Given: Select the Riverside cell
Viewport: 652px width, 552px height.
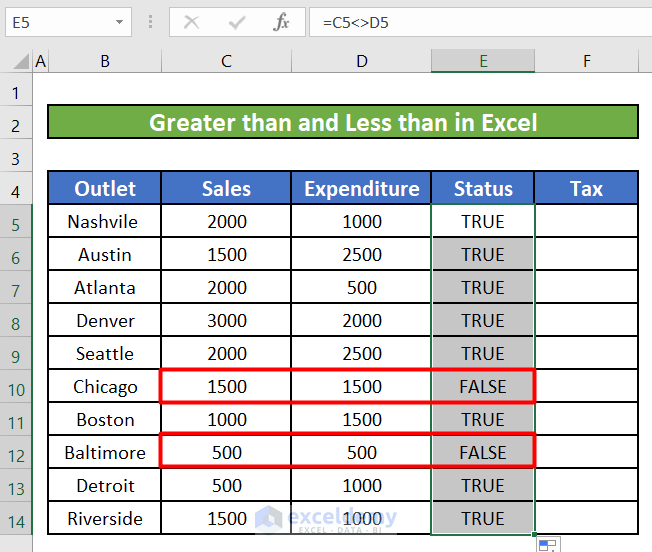Looking at the screenshot, I should click(105, 518).
